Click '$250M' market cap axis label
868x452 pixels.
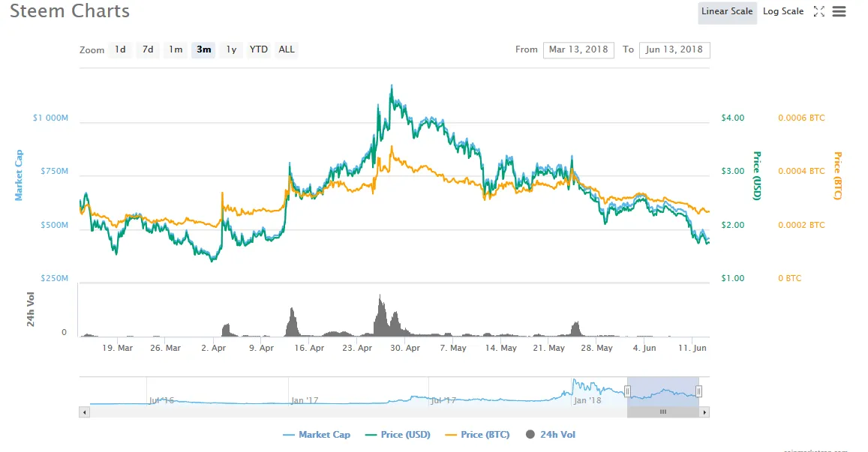click(54, 278)
